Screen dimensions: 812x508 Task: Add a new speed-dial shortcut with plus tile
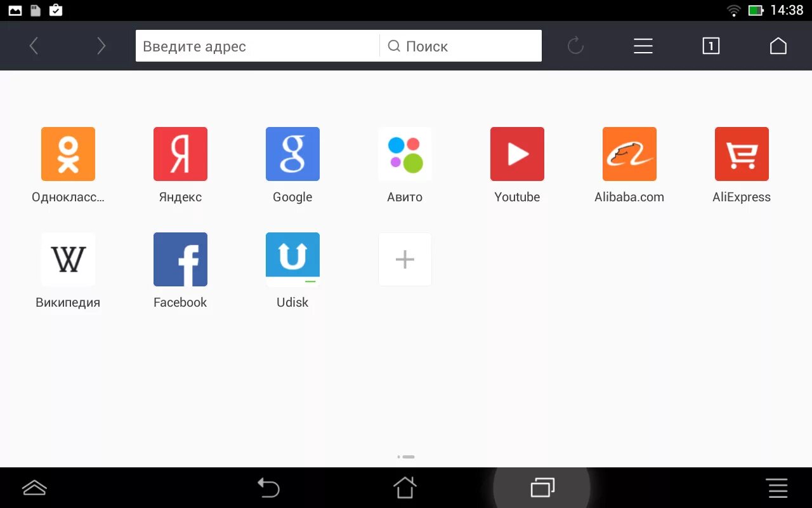pos(405,259)
